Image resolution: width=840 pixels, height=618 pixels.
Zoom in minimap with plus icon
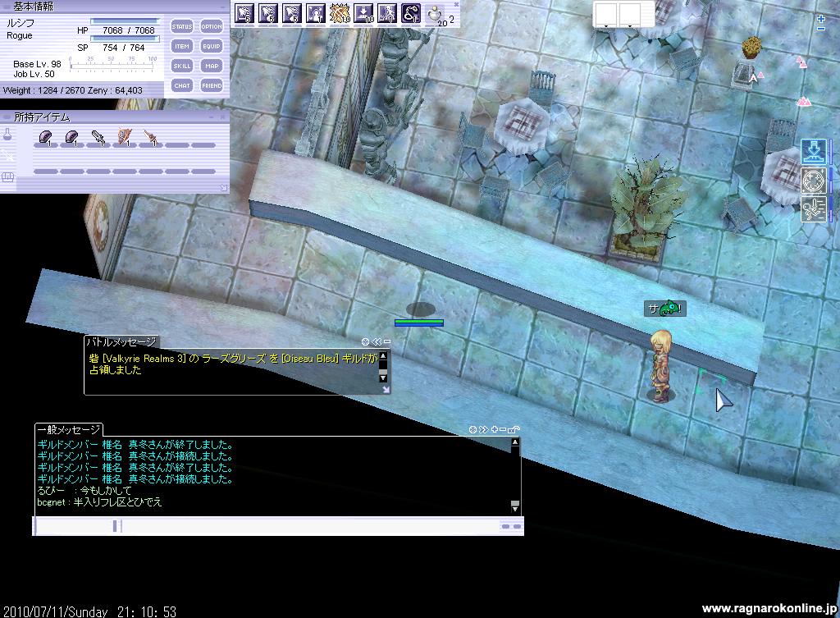pyautogui.click(x=821, y=19)
